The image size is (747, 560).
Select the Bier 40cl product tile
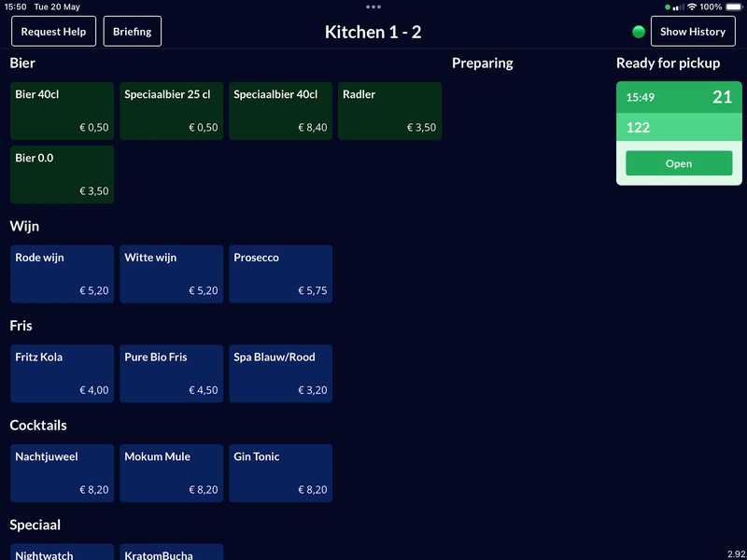(62, 111)
